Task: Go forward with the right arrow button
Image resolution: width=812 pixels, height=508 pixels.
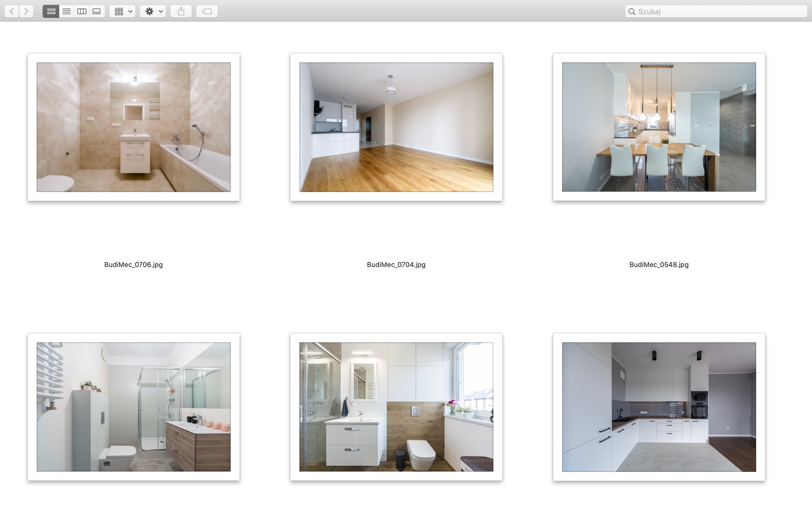Action: [26, 12]
